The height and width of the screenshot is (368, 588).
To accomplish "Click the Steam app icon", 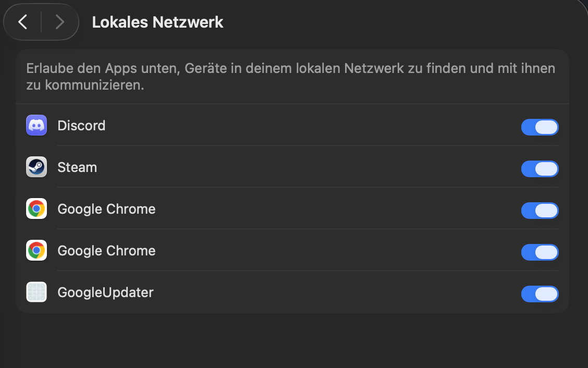I will pyautogui.click(x=36, y=167).
